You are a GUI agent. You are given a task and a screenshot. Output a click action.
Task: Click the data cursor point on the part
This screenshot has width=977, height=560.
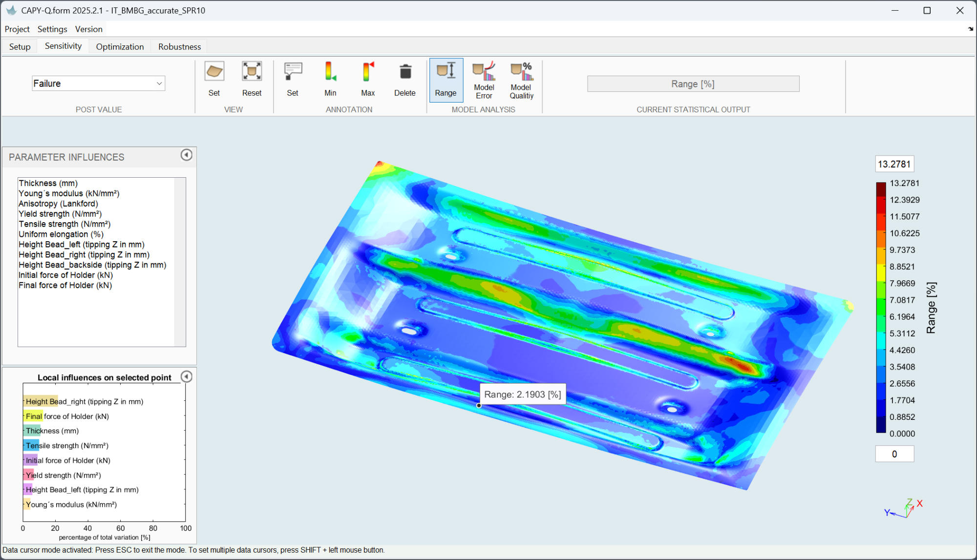pos(479,405)
